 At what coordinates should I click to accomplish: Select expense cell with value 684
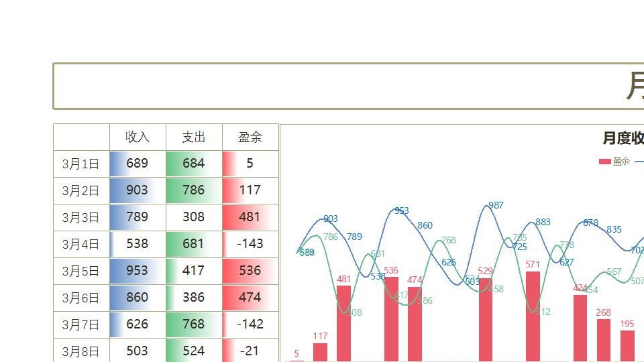point(194,164)
